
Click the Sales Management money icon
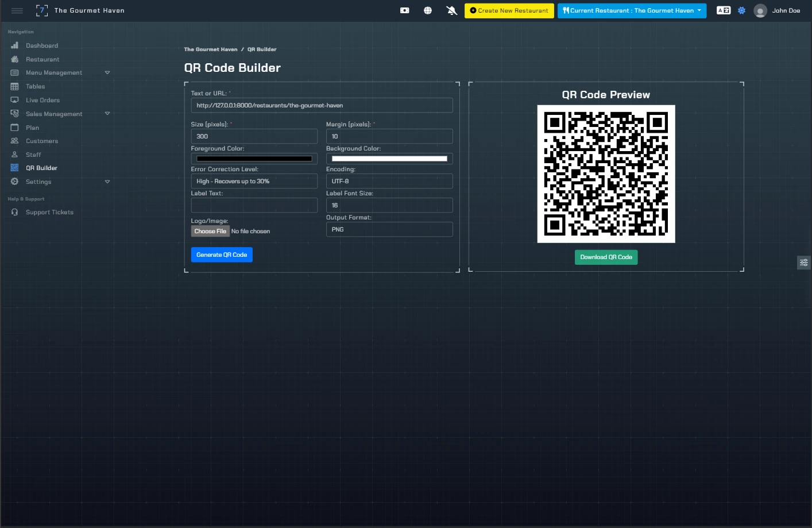15,114
